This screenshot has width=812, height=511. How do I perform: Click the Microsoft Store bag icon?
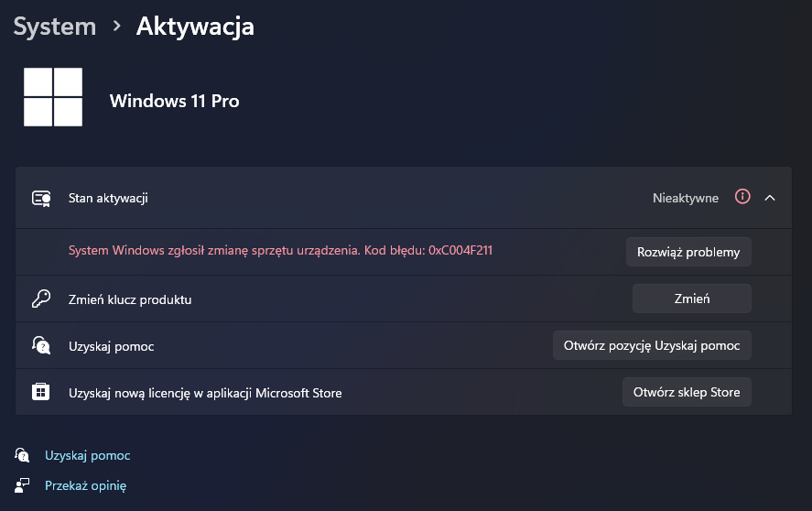click(41, 392)
